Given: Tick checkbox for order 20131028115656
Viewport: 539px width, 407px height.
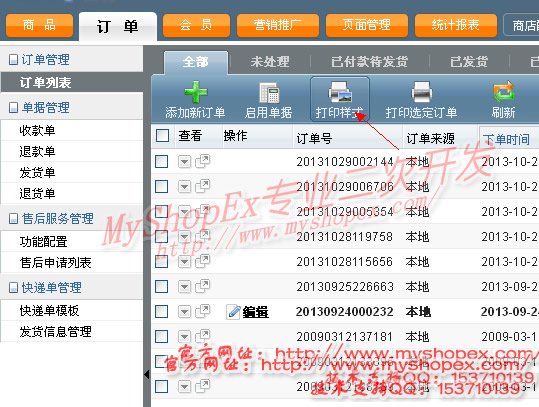Looking at the screenshot, I should tap(162, 262).
